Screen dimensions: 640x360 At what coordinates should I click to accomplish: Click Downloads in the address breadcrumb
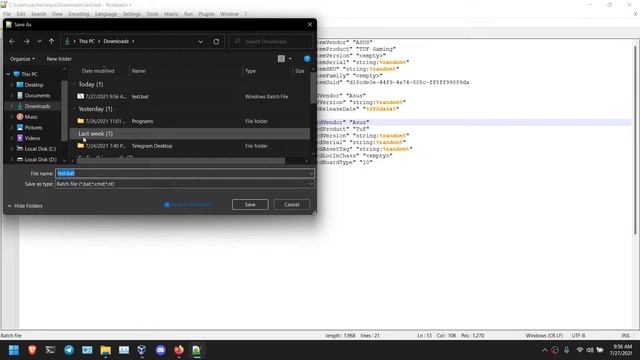click(x=116, y=42)
